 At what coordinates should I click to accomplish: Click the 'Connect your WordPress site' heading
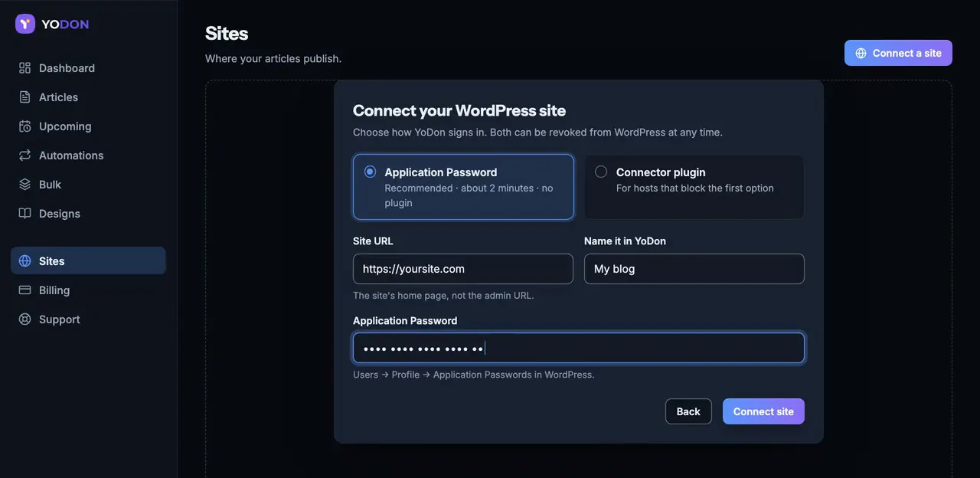coord(459,110)
